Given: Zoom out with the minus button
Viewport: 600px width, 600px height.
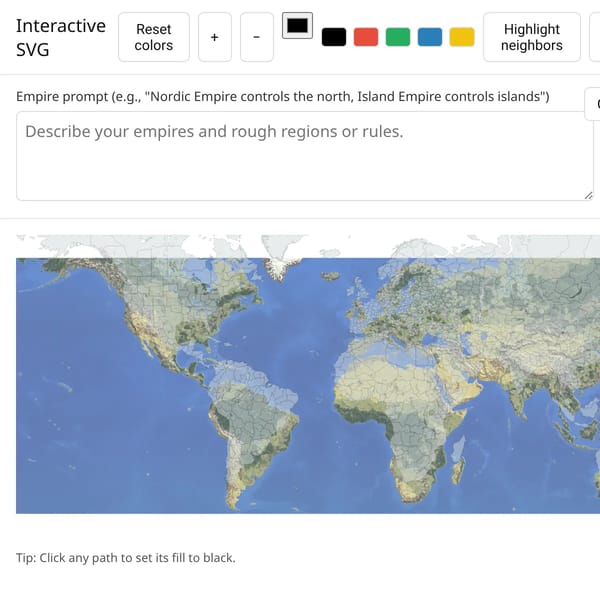Looking at the screenshot, I should (257, 37).
